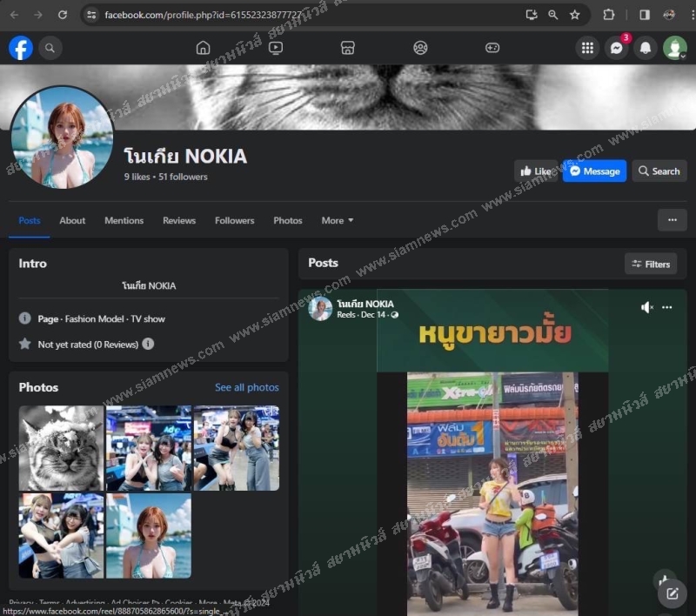Toggle the browser side panel

click(x=645, y=15)
